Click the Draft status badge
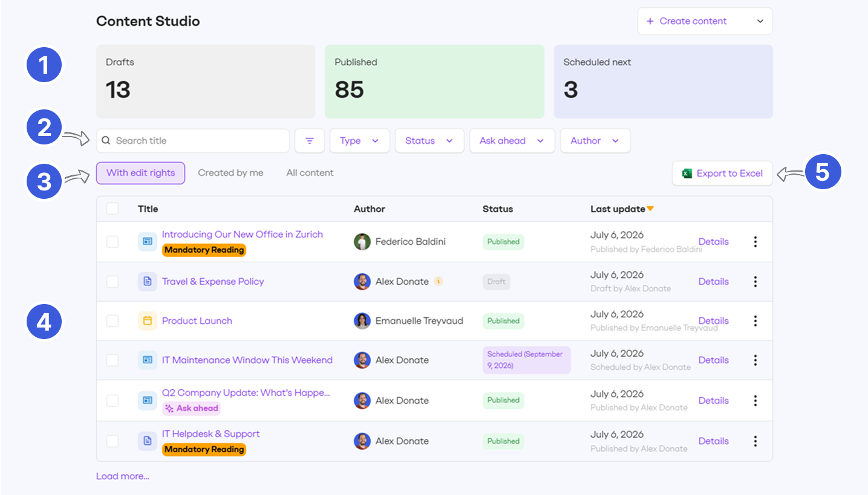 click(497, 282)
